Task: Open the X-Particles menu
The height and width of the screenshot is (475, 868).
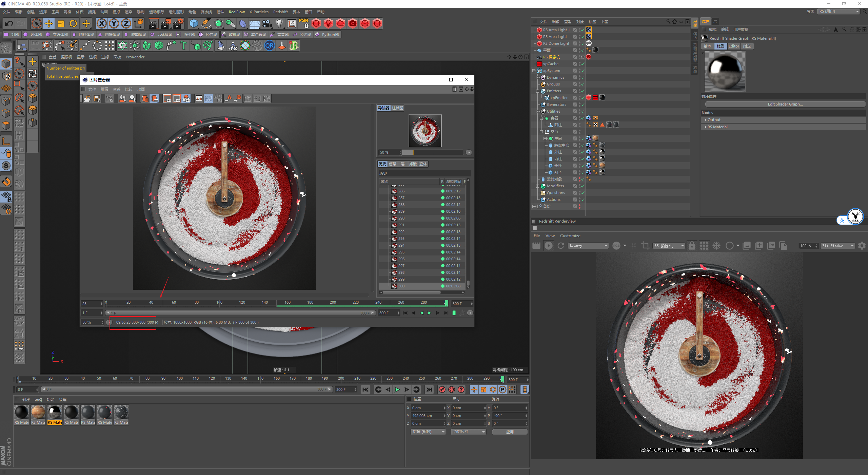Action: [259, 12]
